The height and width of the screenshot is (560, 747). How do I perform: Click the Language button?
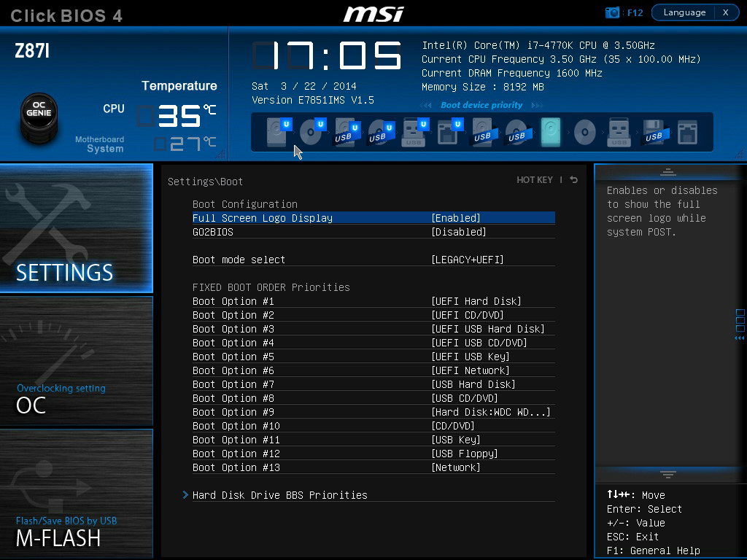tap(684, 12)
